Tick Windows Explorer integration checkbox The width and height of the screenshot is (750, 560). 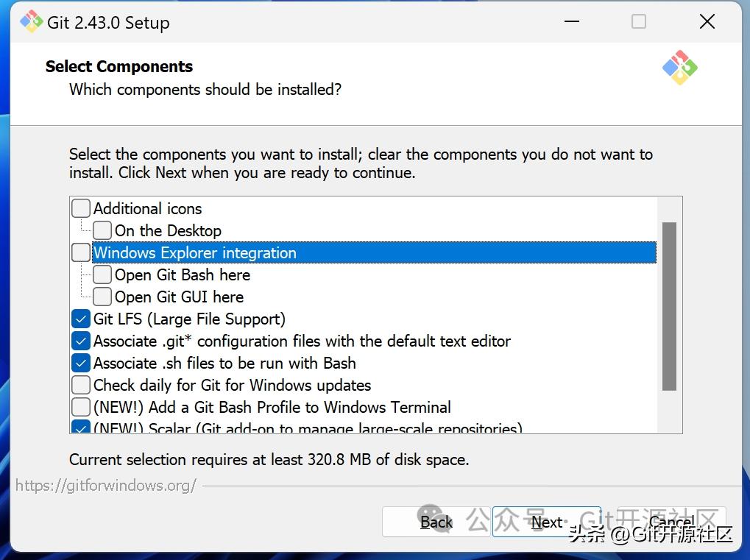81,252
